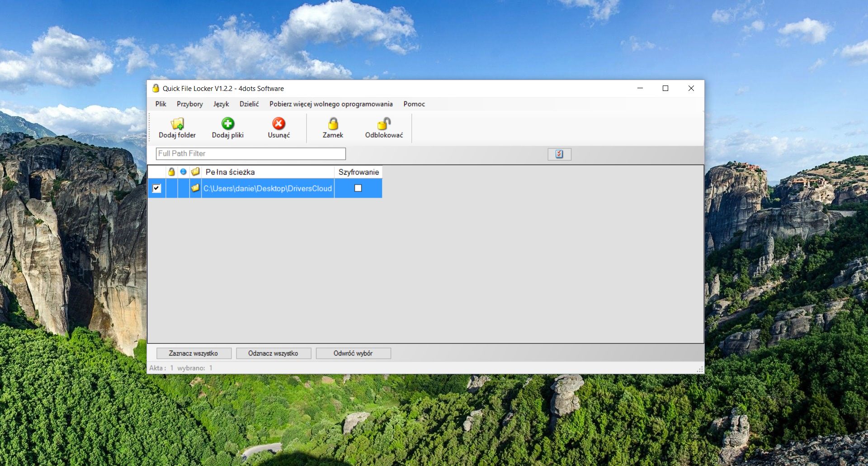Click the lock icon column header
Screen dimensions: 868x466
click(x=171, y=172)
